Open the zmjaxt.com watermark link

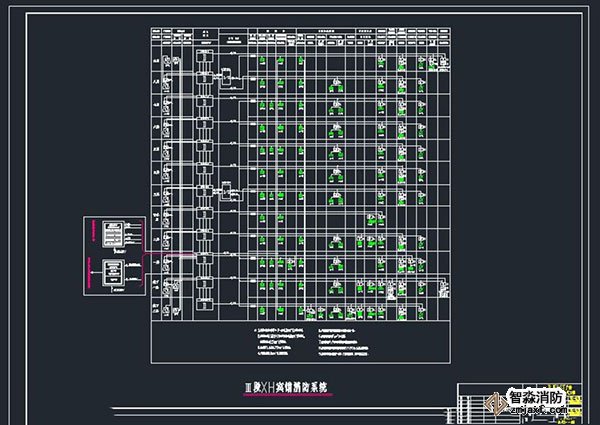538,410
